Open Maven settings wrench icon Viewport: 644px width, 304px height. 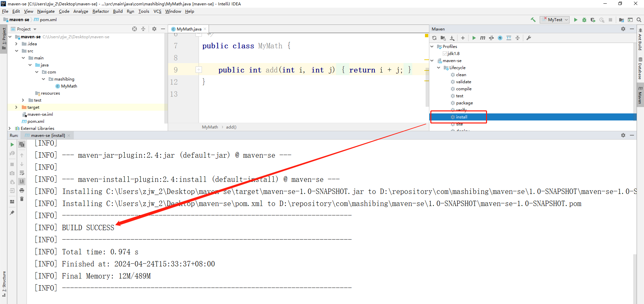pos(529,38)
